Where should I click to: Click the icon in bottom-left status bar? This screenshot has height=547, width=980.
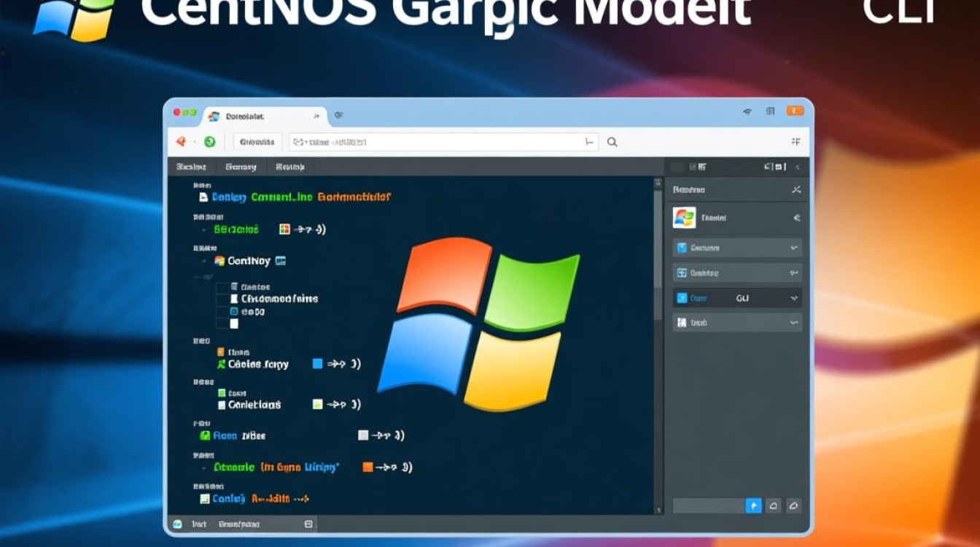click(177, 524)
